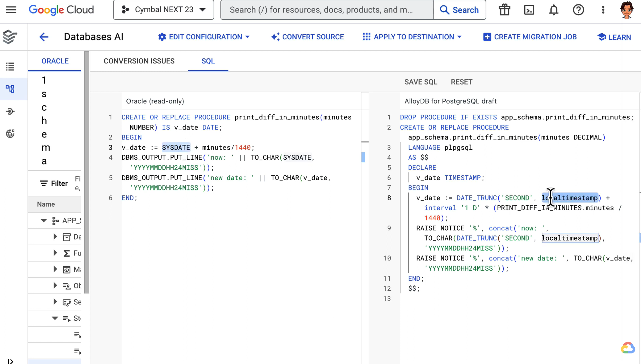Select the SQL tab
641x364 pixels.
pos(208,61)
